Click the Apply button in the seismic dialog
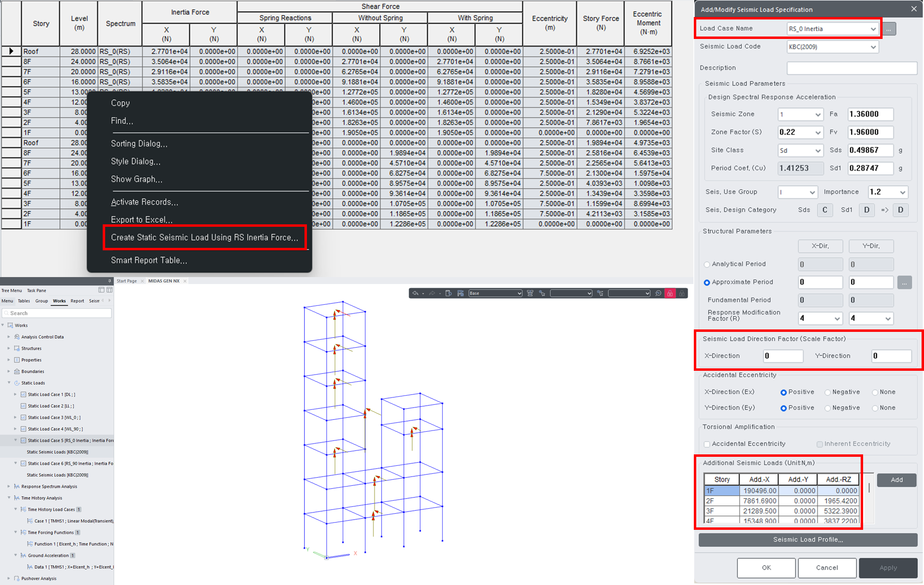924x585 pixels. (888, 568)
